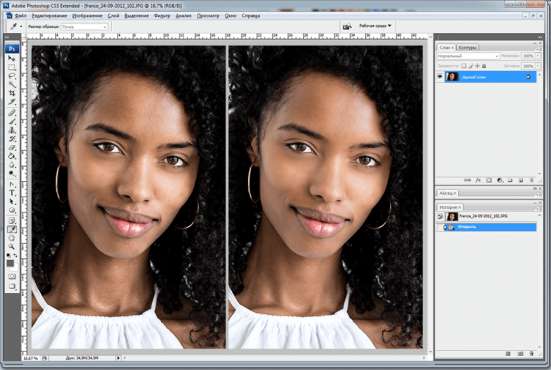
Task: Select the Paint Bucket tool
Action: coord(12,156)
